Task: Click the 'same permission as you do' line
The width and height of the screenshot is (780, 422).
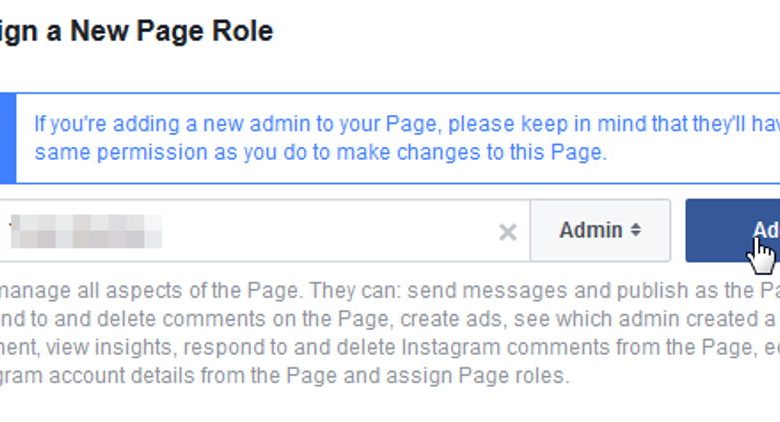Action: click(320, 152)
